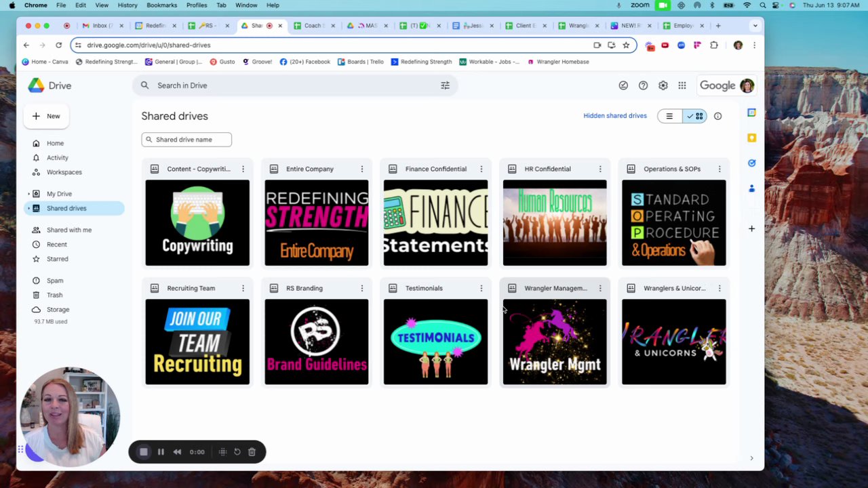Show details with the info icon
This screenshot has width=868, height=488.
(717, 116)
